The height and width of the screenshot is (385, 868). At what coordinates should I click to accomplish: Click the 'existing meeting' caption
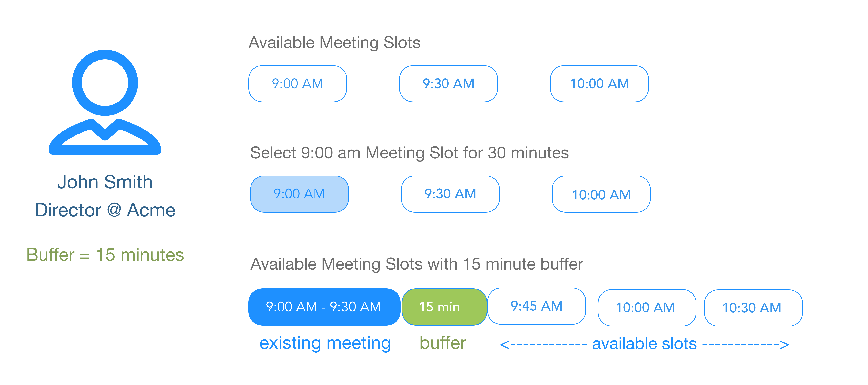click(325, 343)
